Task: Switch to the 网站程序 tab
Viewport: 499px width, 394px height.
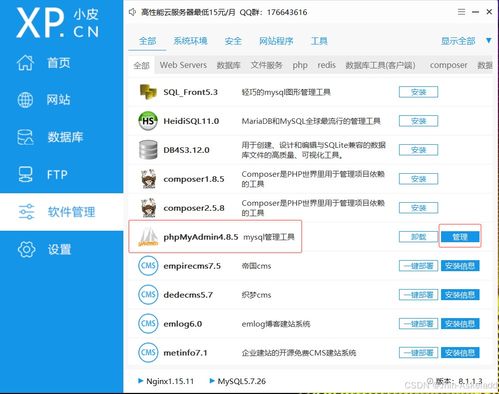Action: 276,41
